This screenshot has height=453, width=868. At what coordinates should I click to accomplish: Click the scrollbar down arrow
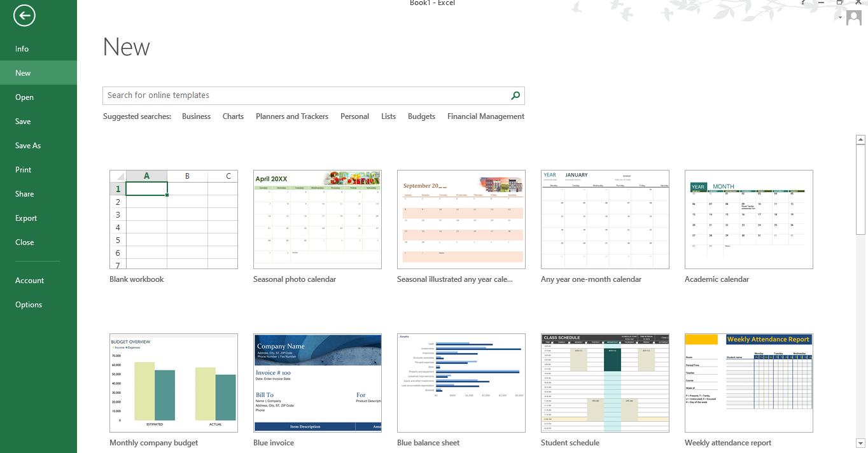point(860,443)
